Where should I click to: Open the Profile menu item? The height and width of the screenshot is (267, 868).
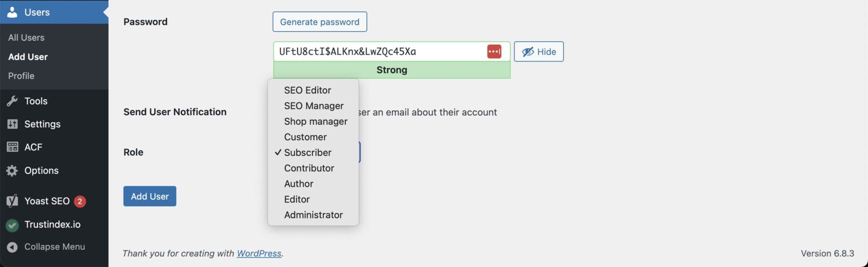tap(21, 75)
